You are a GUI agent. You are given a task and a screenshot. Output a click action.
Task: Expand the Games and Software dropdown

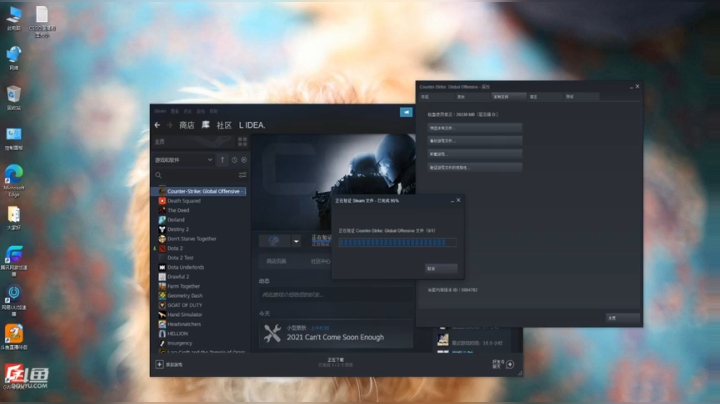(184, 160)
